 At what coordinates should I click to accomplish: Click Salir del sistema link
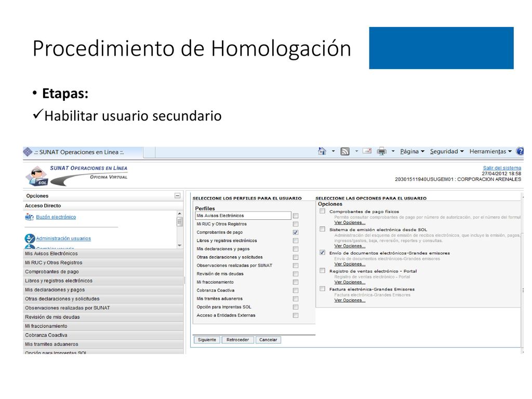point(502,168)
